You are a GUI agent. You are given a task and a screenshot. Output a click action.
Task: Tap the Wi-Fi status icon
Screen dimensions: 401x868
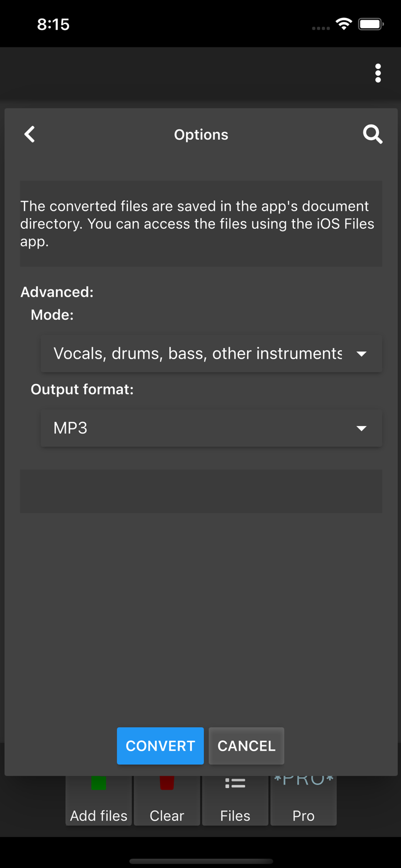[344, 24]
